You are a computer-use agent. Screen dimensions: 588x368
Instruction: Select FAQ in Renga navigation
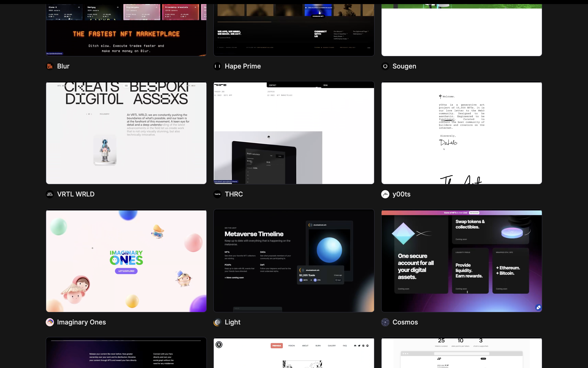coord(345,346)
